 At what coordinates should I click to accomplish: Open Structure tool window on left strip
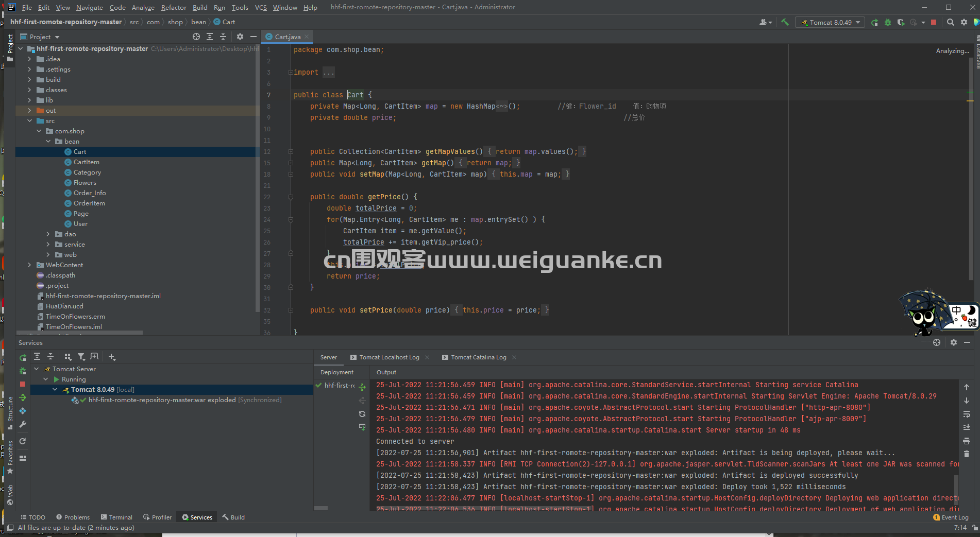coord(10,413)
